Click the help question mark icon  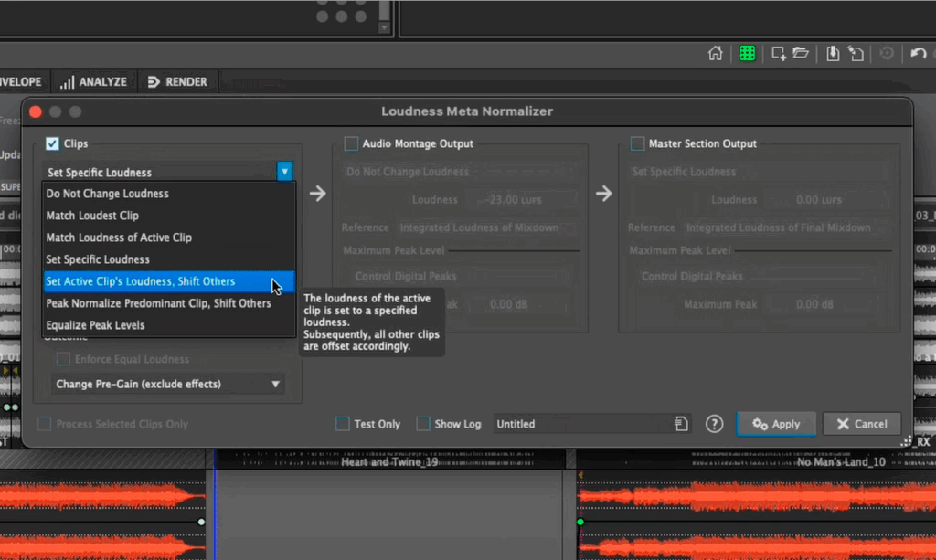[715, 424]
